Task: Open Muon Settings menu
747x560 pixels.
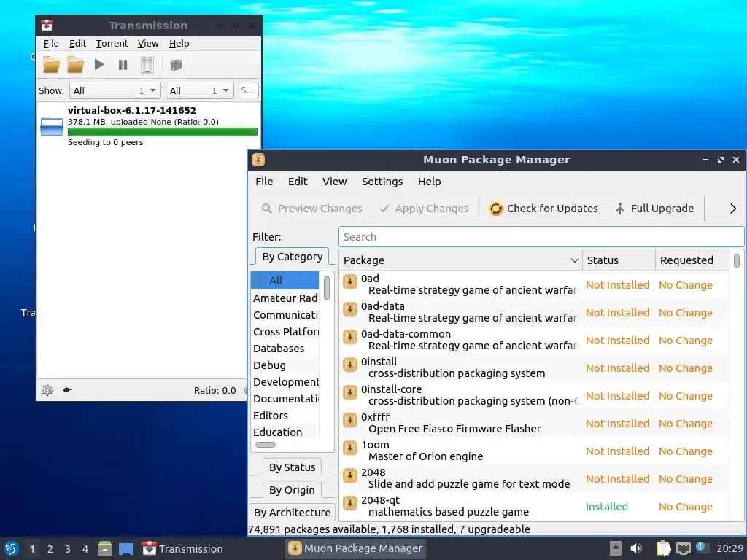Action: click(x=382, y=182)
